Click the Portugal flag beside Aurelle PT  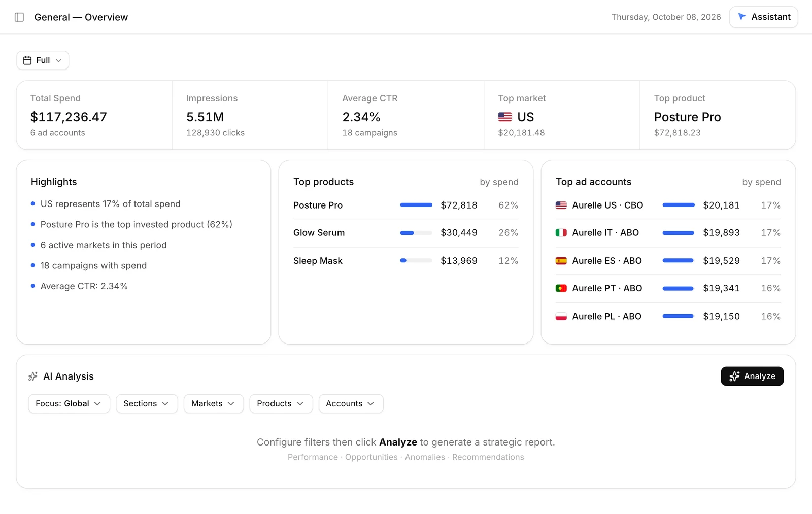tap(561, 288)
